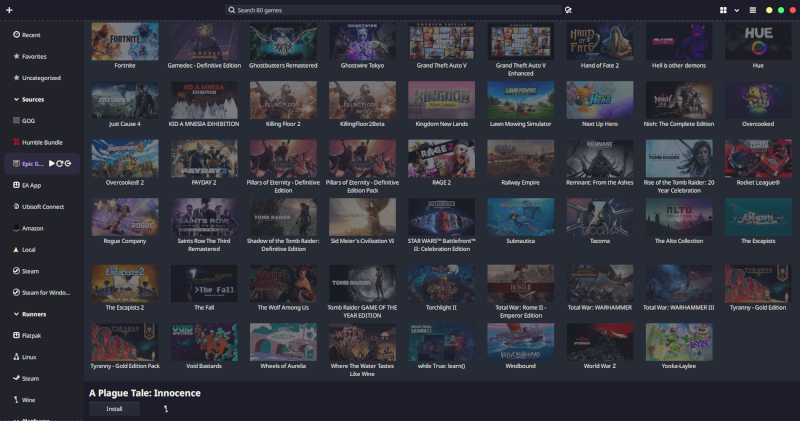Select the Rocket League cover
800x421 pixels.
pos(758,159)
